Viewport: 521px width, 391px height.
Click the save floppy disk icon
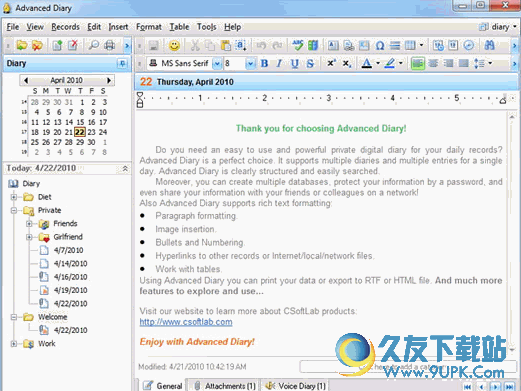(154, 45)
